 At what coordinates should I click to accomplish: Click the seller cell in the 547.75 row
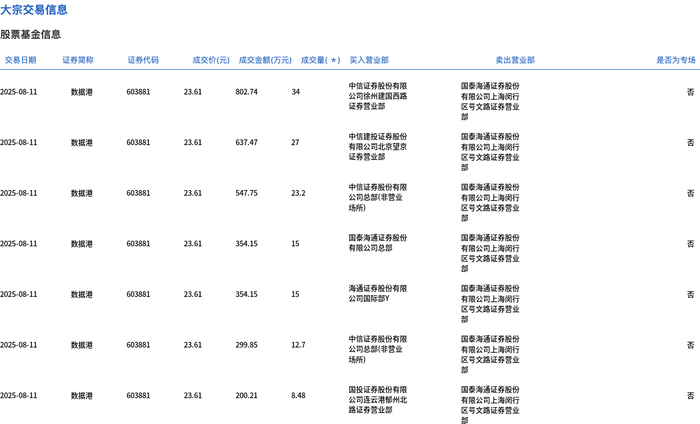tap(490, 203)
